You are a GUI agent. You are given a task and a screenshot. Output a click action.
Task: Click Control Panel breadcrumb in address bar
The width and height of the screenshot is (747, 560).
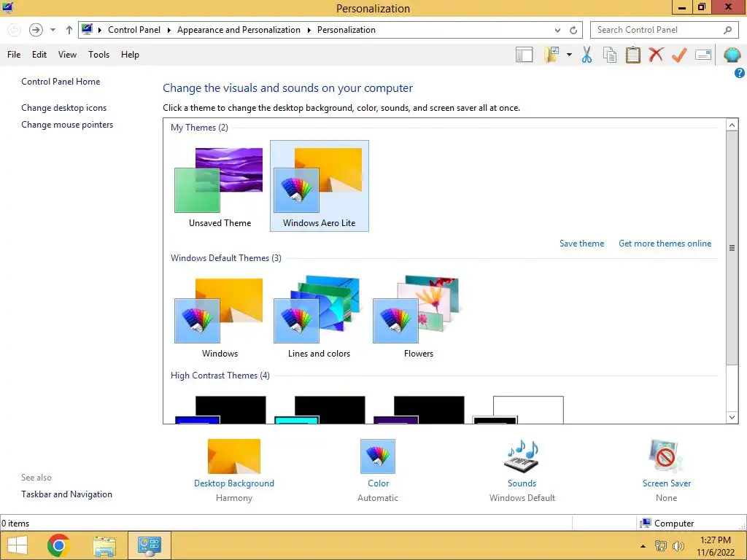point(134,30)
